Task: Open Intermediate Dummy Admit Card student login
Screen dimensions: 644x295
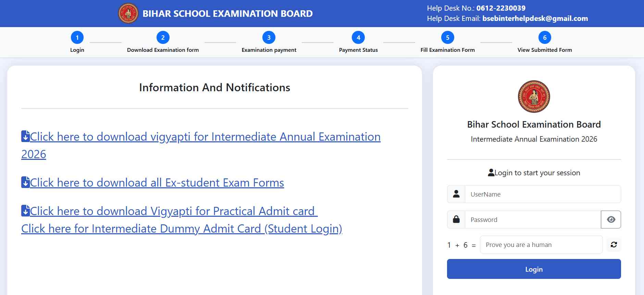Action: pyautogui.click(x=182, y=228)
